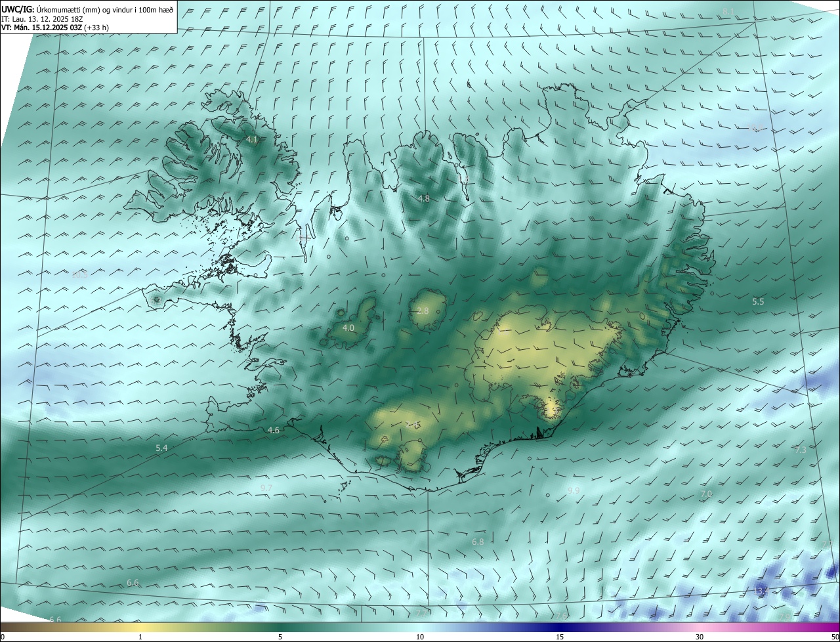Click the '4.6' value near the southwest coast
The width and height of the screenshot is (840, 642).
(274, 430)
